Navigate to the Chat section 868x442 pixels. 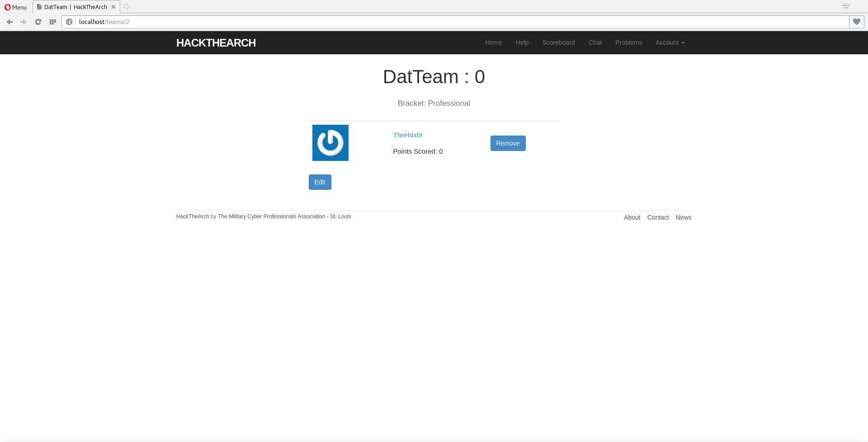click(595, 42)
